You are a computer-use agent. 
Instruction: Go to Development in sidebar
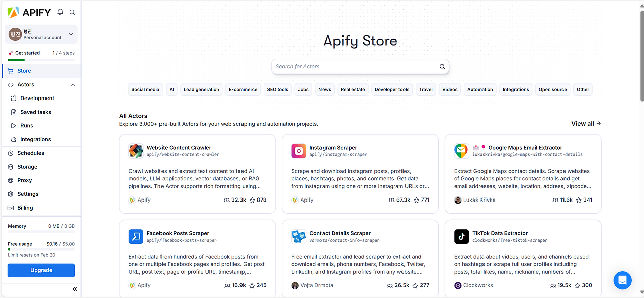pos(37,98)
